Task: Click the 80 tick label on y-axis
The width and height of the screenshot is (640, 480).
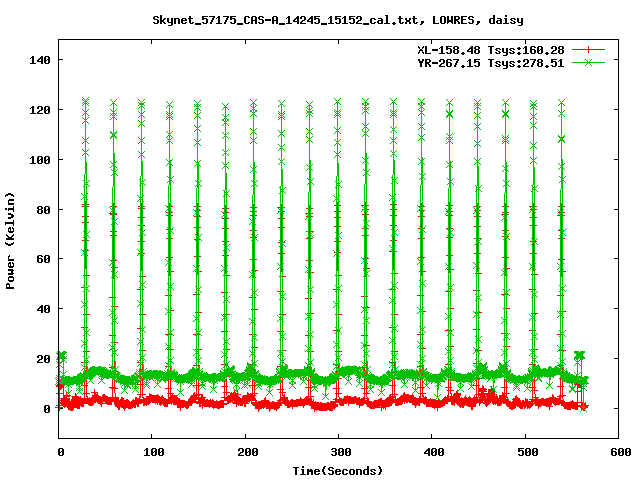Action: [43, 210]
